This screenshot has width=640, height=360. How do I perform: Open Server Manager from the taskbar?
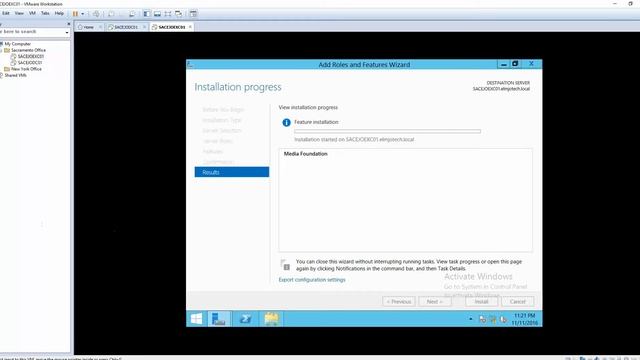point(219,319)
